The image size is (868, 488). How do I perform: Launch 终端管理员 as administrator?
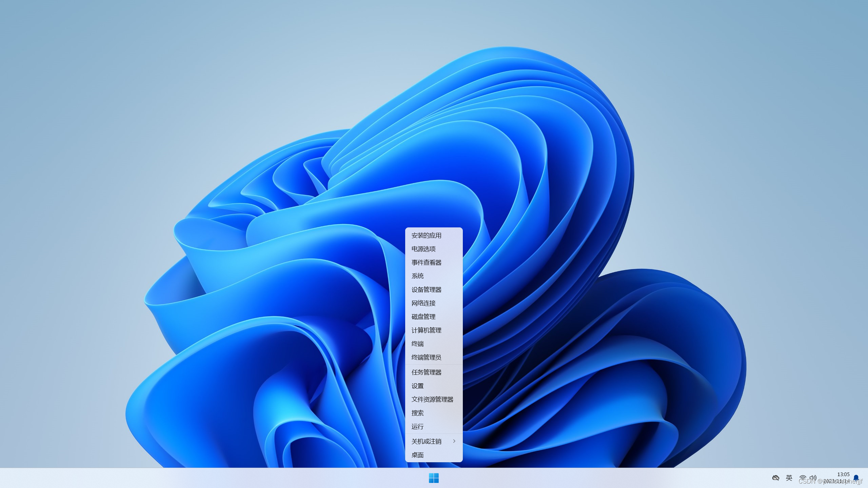pyautogui.click(x=434, y=357)
